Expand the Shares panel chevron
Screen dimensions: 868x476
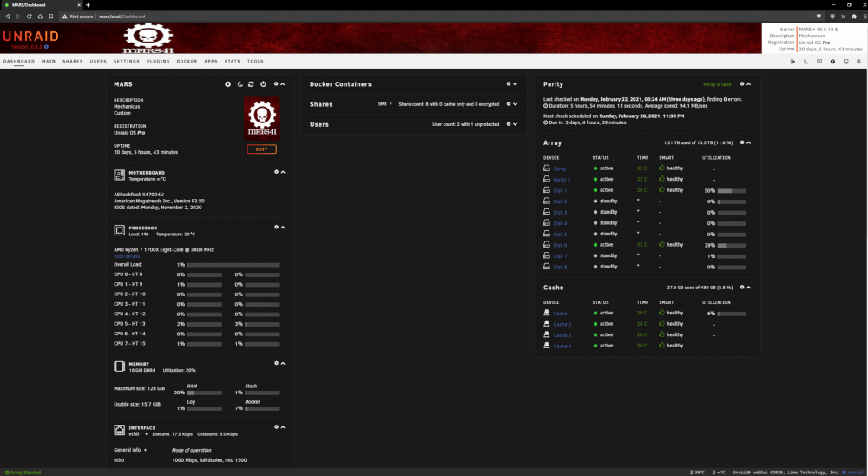[516, 104]
